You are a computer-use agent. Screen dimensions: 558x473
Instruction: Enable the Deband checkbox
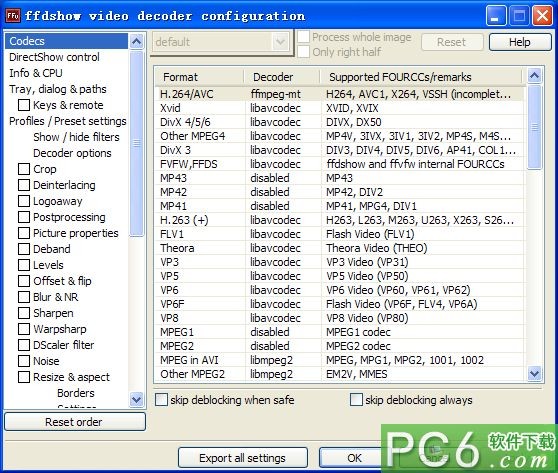pyautogui.click(x=24, y=249)
